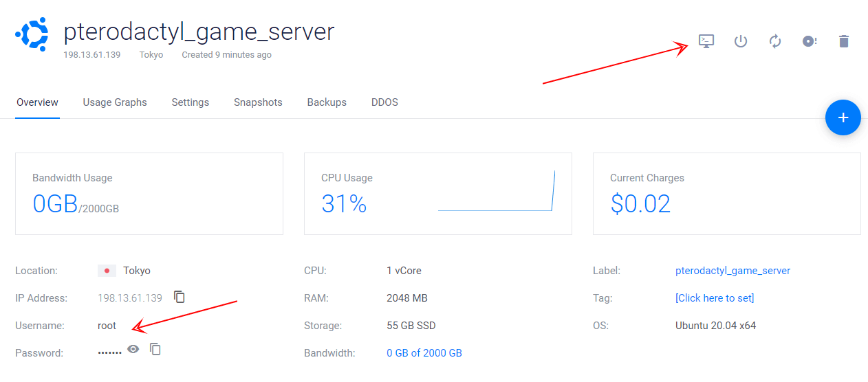Click the power stop server icon
The image size is (868, 382).
(740, 41)
